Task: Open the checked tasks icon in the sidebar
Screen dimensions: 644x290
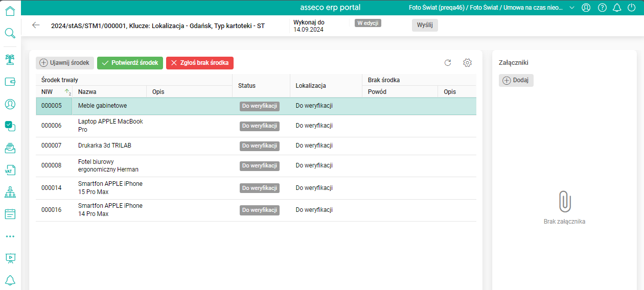Action: click(10, 126)
